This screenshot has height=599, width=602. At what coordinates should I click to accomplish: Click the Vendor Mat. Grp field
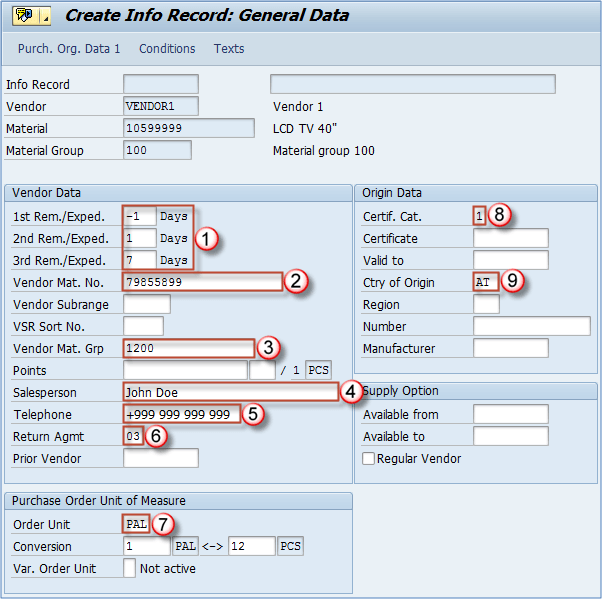[x=188, y=348]
